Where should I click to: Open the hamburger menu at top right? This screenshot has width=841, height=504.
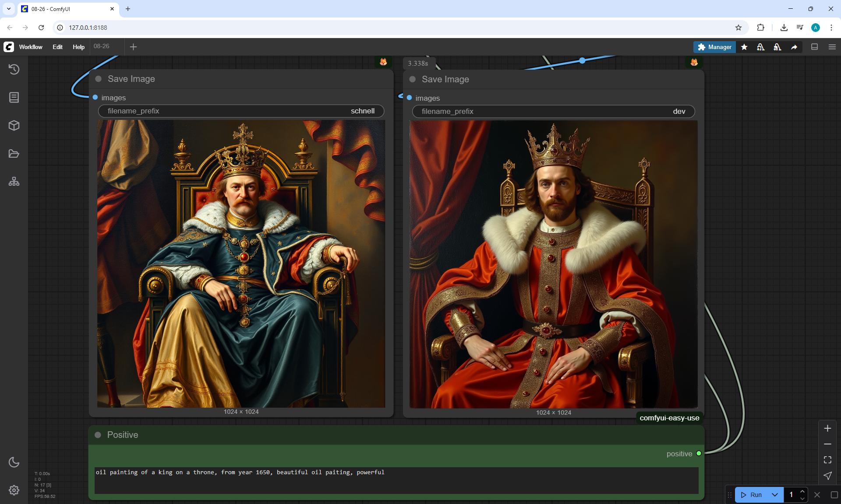coord(832,47)
